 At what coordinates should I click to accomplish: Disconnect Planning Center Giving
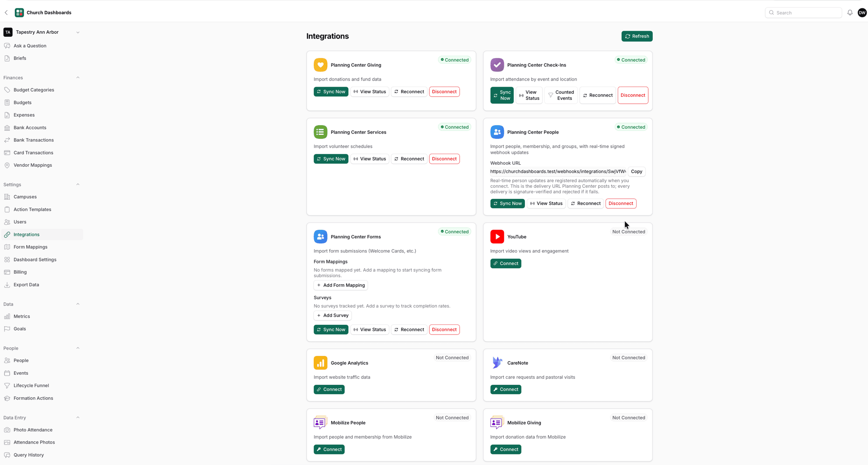click(444, 92)
